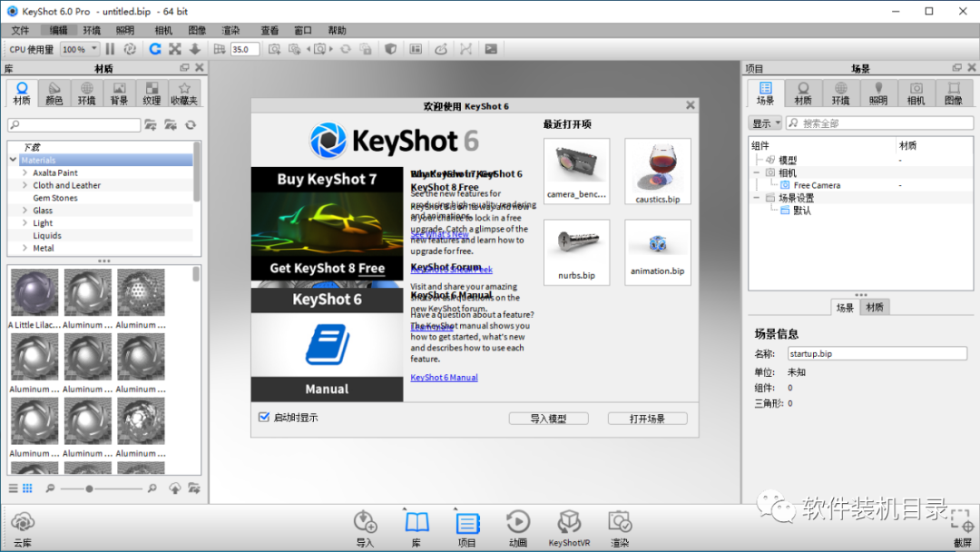
Task: Open the Camera (相机) project tab icon
Action: 916,94
